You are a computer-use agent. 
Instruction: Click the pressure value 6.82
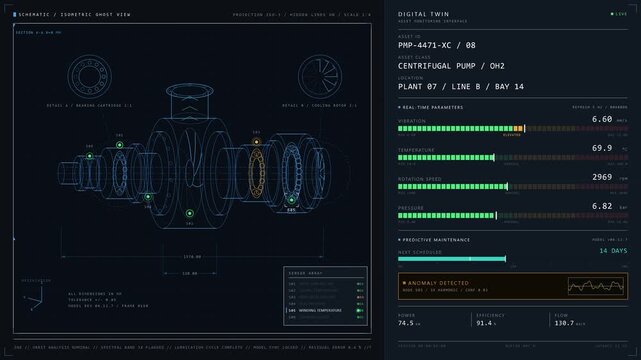(602, 206)
